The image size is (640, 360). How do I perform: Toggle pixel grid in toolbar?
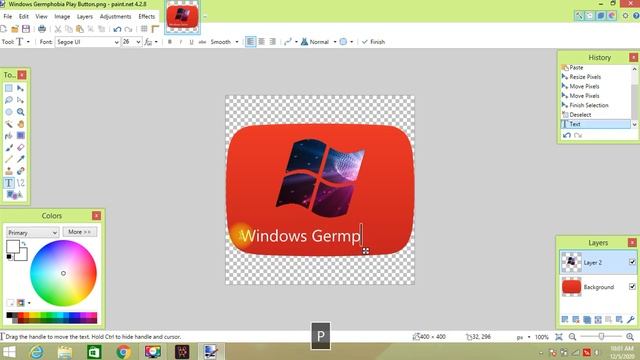coord(144,29)
